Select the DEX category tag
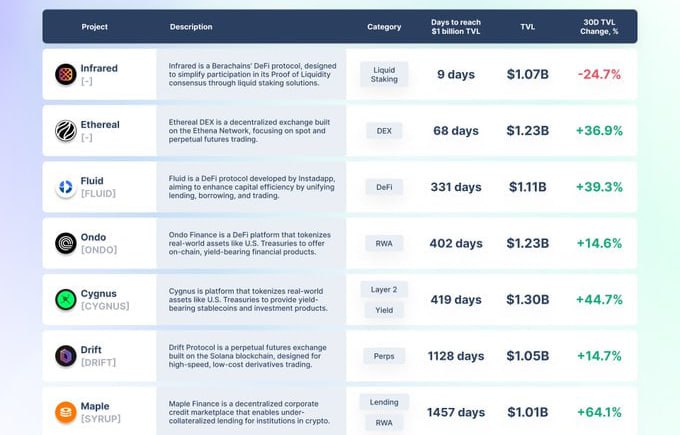 click(384, 131)
